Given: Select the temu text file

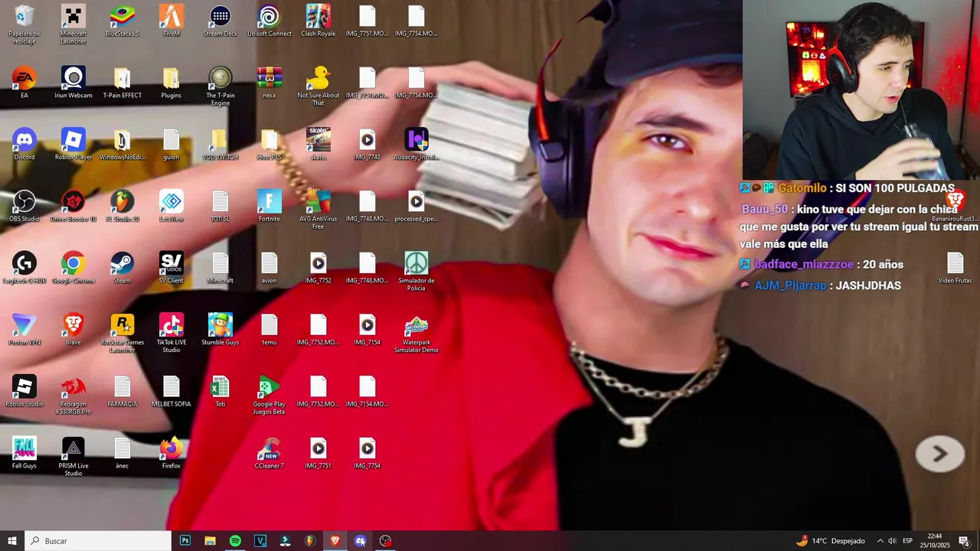Looking at the screenshot, I should (269, 330).
